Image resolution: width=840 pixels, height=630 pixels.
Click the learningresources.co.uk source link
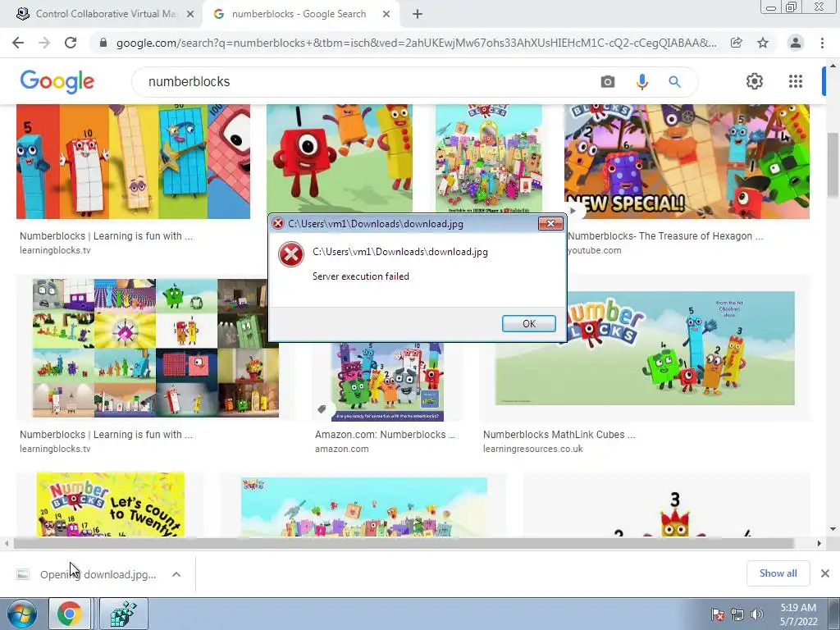(x=533, y=449)
